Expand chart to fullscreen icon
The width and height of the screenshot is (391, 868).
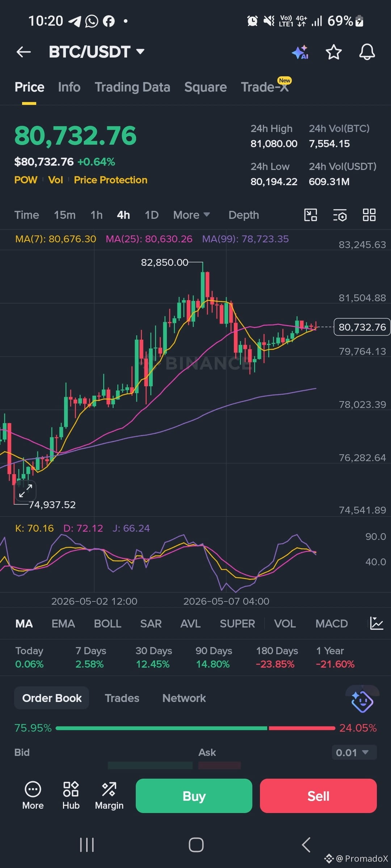click(x=25, y=490)
